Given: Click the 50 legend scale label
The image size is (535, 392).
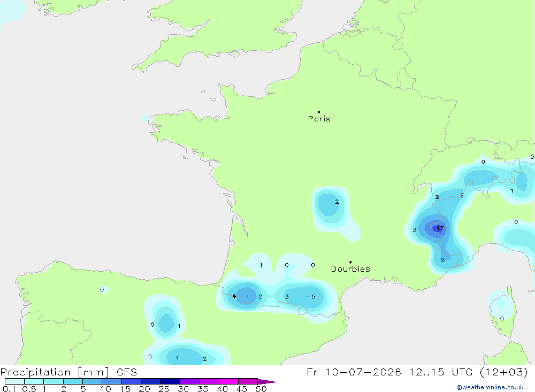Looking at the screenshot, I should tap(262, 389).
